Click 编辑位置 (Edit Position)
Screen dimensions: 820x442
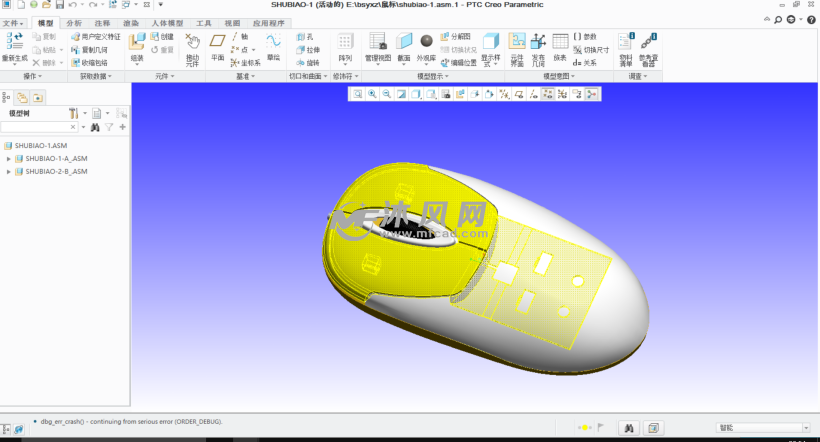459,63
